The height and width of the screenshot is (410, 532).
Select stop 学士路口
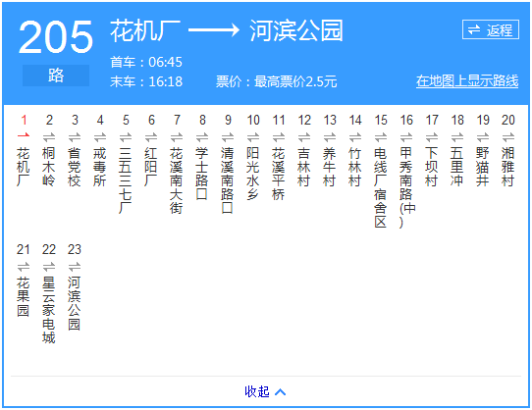pyautogui.click(x=202, y=174)
